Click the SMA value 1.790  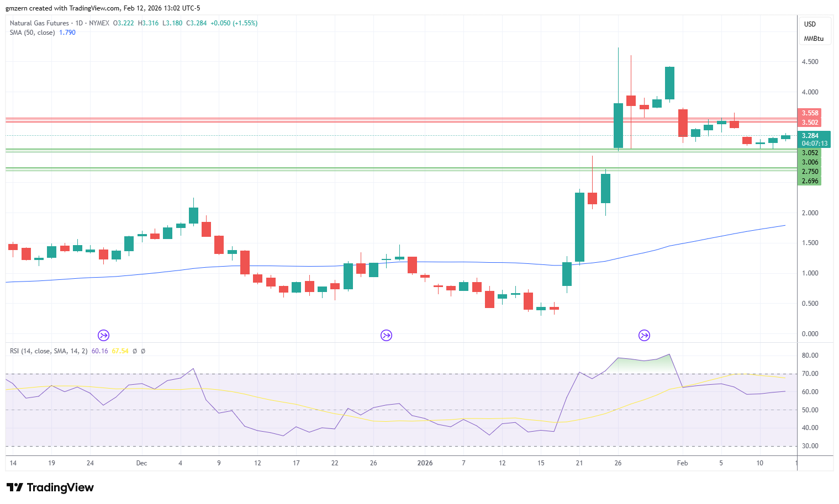point(67,33)
